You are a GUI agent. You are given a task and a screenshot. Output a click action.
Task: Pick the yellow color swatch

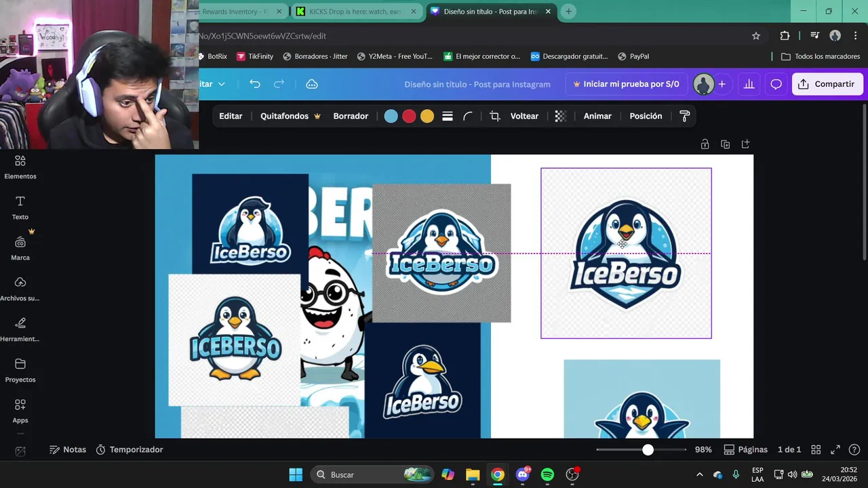(x=427, y=117)
